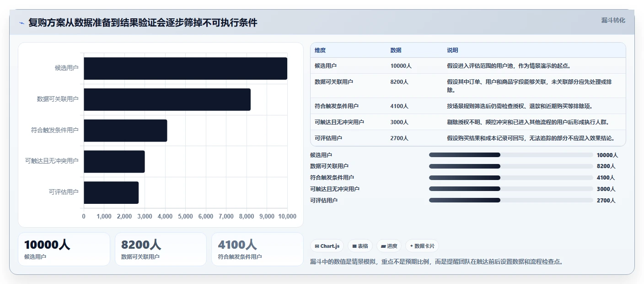Click table cell 3000人
The image size is (644, 284).
(400, 122)
